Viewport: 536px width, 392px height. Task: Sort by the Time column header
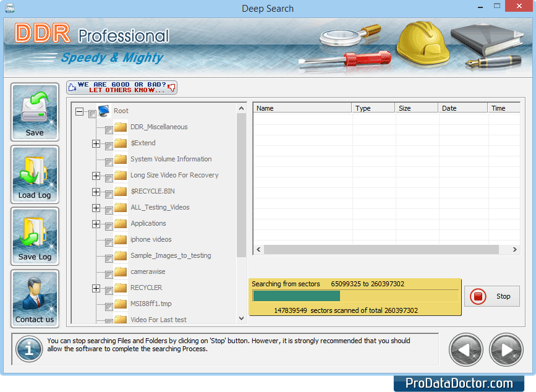click(x=504, y=108)
